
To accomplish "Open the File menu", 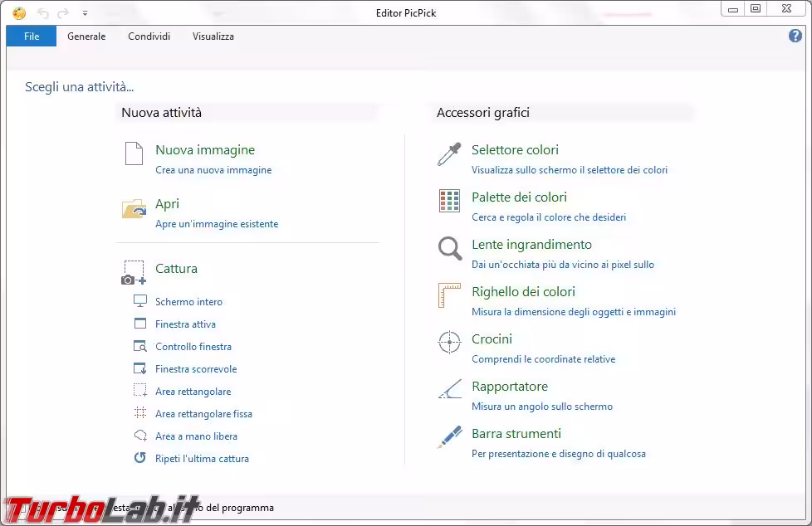I will coord(32,37).
